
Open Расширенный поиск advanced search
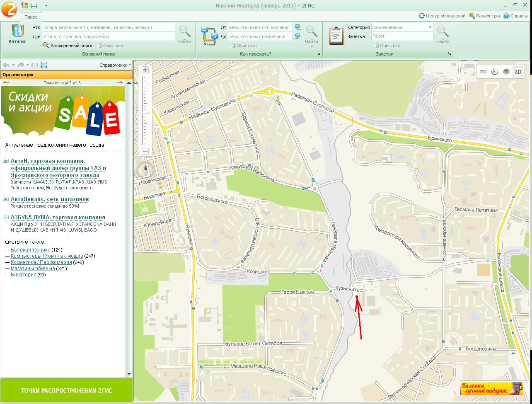[68, 46]
